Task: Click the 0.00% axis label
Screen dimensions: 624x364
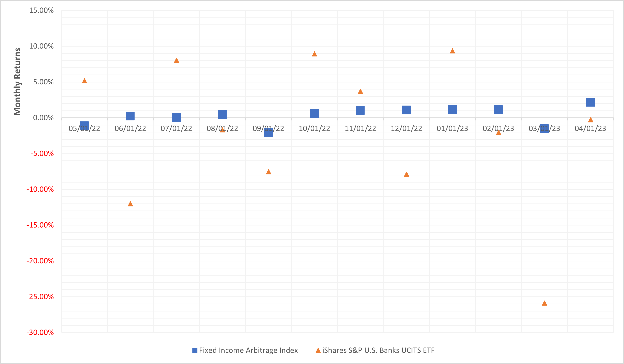Action: [43, 118]
